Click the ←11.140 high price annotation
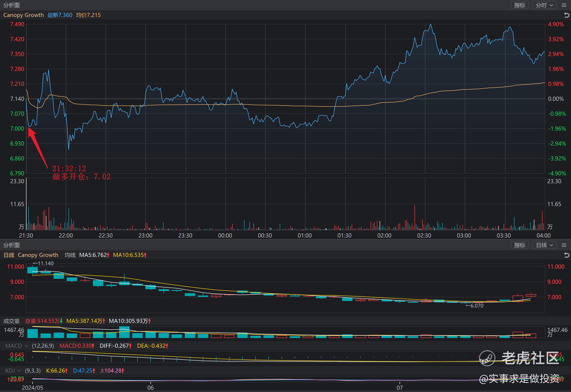This screenshot has width=571, height=392. click(x=43, y=263)
